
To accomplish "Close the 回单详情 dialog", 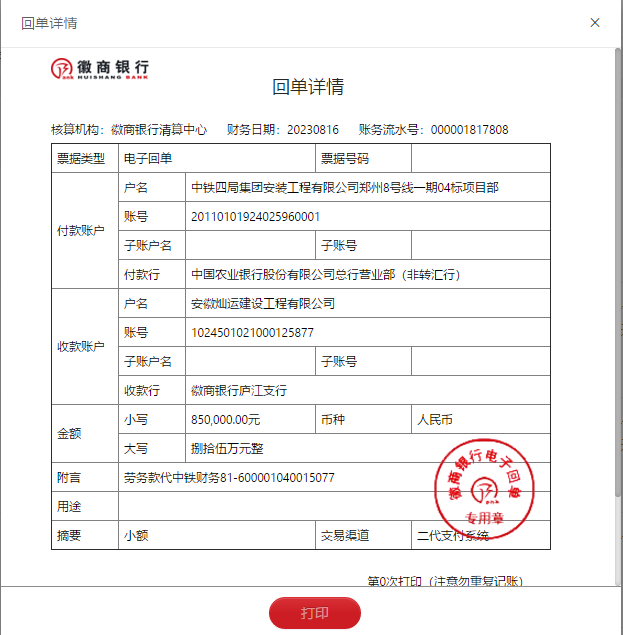I will click(x=595, y=22).
